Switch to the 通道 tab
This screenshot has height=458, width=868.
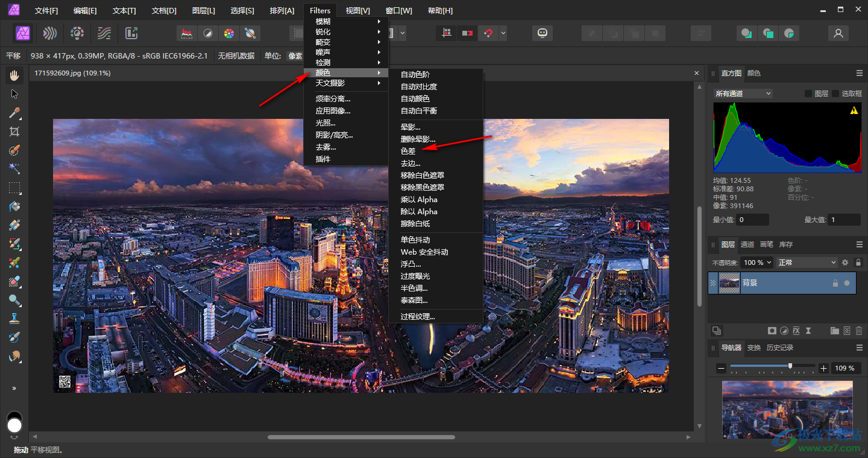tap(747, 244)
